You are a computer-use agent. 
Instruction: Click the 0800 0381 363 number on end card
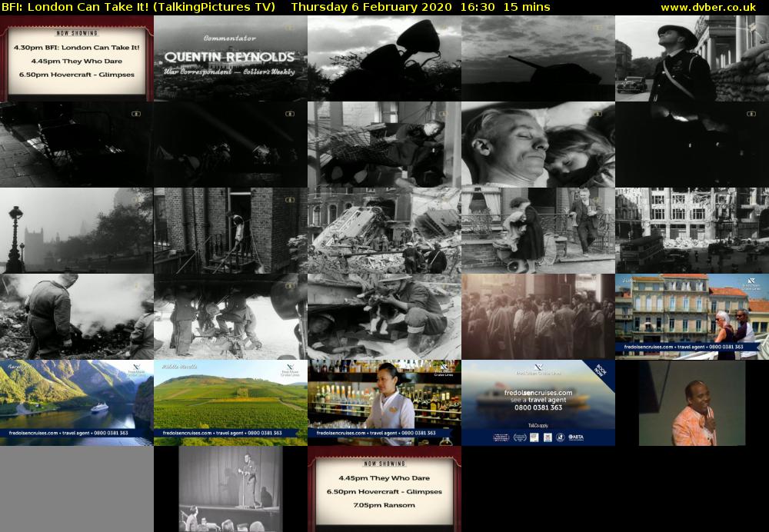[x=538, y=407]
